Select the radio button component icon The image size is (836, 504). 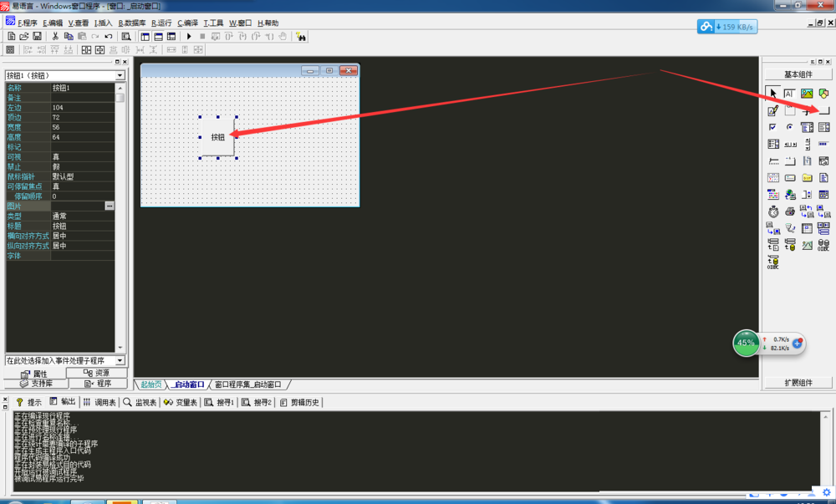pyautogui.click(x=790, y=127)
